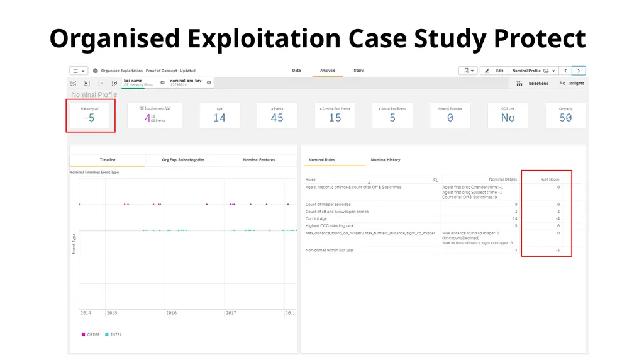Image resolution: width=644 pixels, height=362 pixels.
Task: Clear all selections
Action: click(x=114, y=83)
